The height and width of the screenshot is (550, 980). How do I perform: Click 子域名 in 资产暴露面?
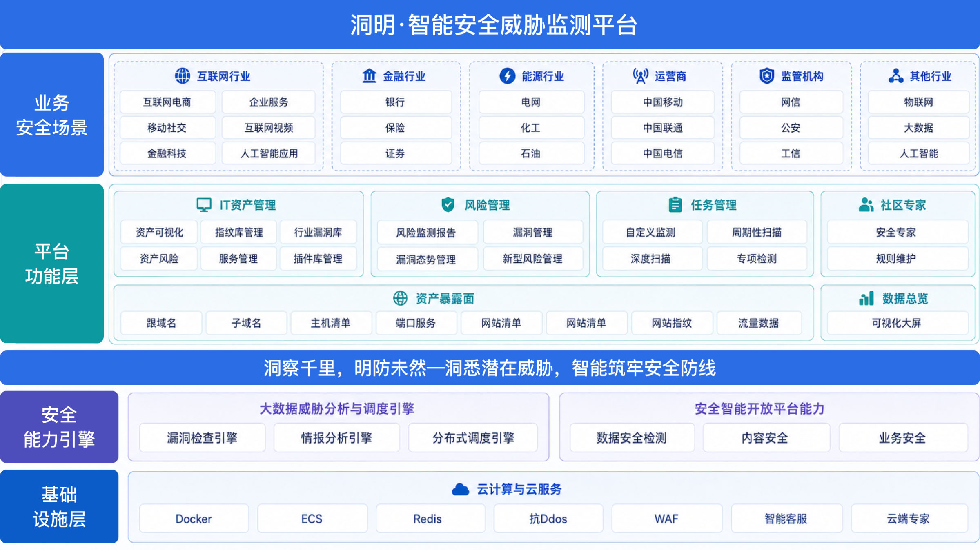coord(246,323)
